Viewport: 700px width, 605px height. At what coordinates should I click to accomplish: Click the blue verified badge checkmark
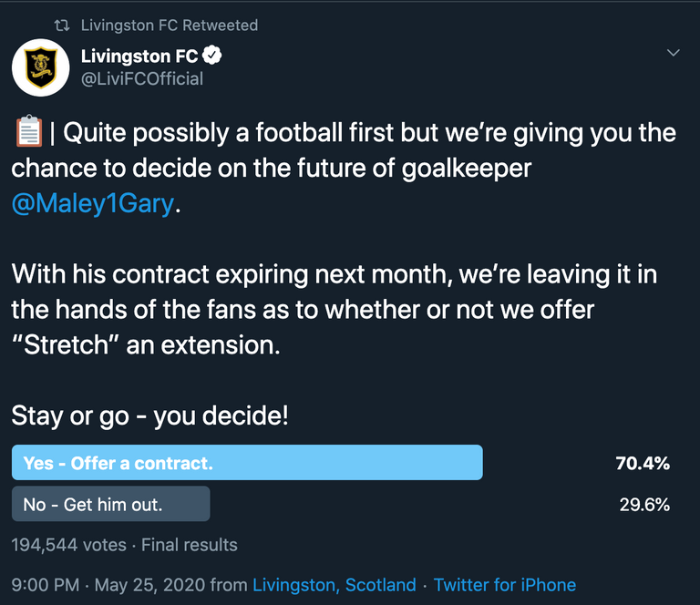pos(212,56)
